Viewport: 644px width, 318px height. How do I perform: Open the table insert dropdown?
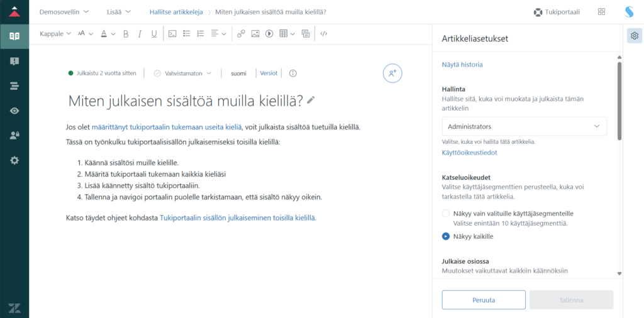287,34
